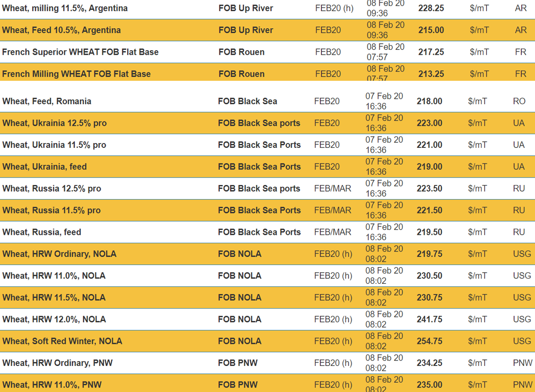Open Wheat, Russia 11.5% pro entry

tap(52, 211)
